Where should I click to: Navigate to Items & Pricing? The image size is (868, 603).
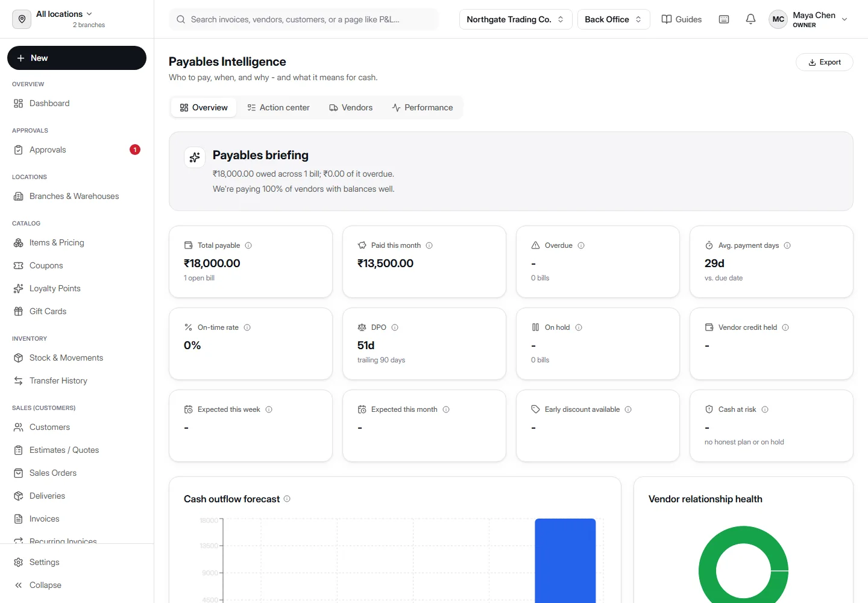[77, 242]
